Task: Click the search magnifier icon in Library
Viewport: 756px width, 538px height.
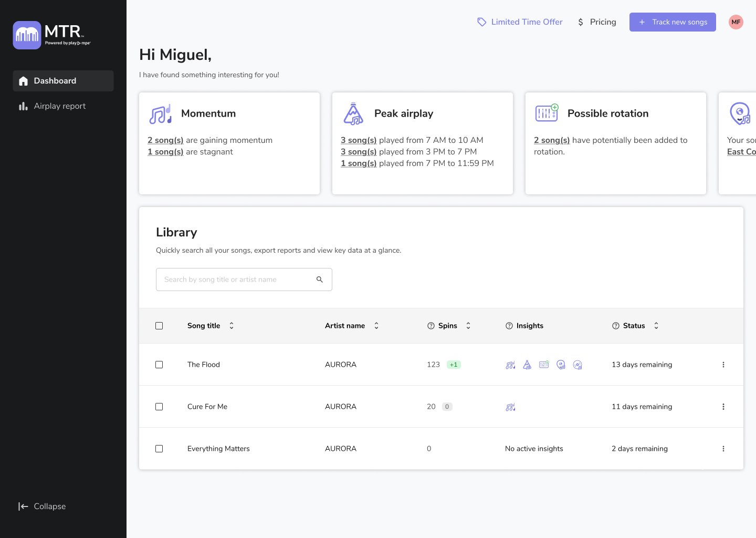Action: click(x=319, y=280)
